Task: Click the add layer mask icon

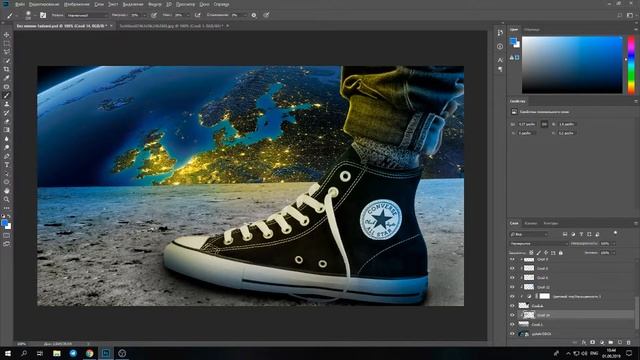Action: coord(592,342)
